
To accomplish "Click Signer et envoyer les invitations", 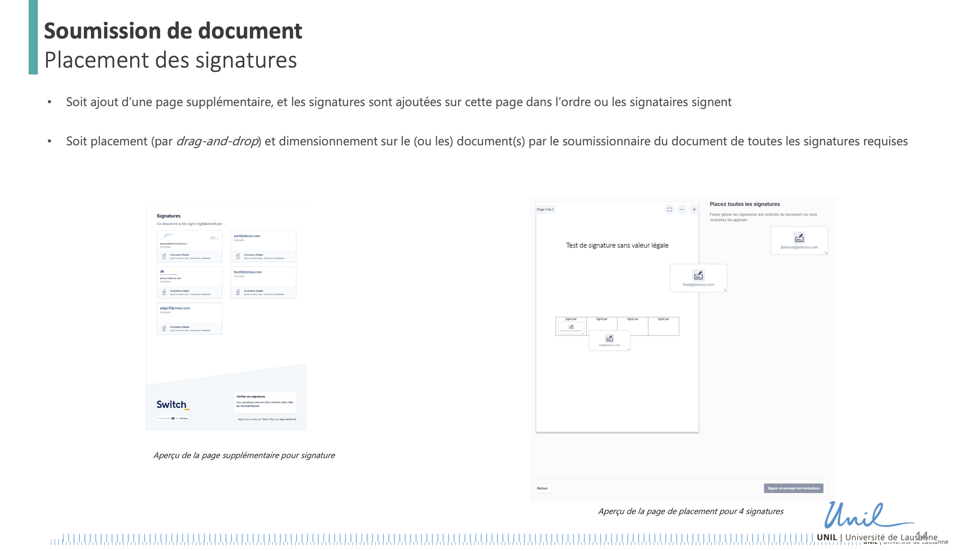I will [x=793, y=488].
